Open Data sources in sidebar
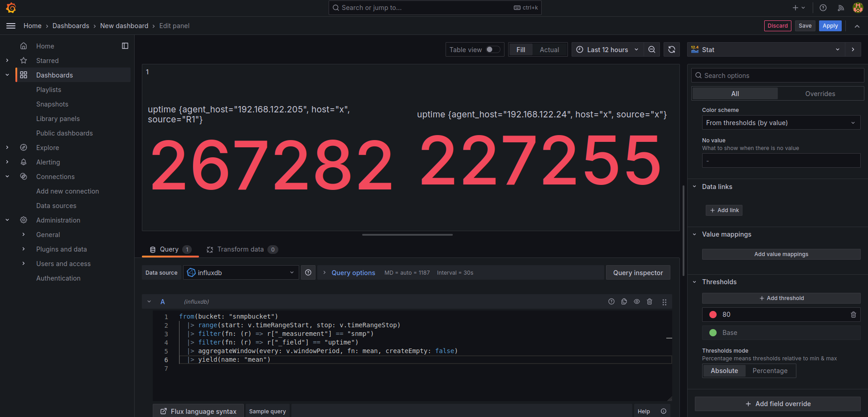 [56, 205]
